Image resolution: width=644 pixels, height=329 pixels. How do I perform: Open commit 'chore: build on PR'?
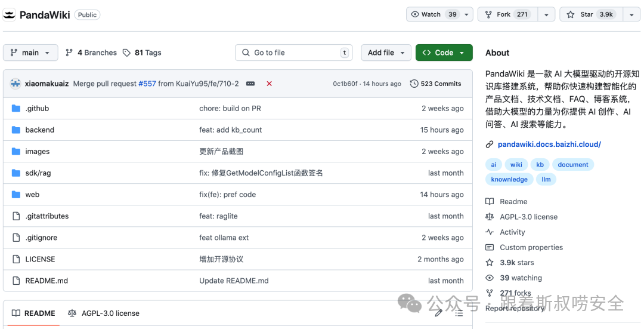230,109
